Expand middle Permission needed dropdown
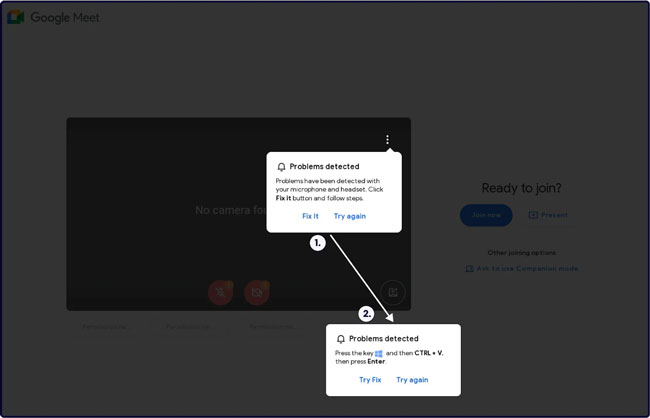650x418 pixels. tap(188, 327)
